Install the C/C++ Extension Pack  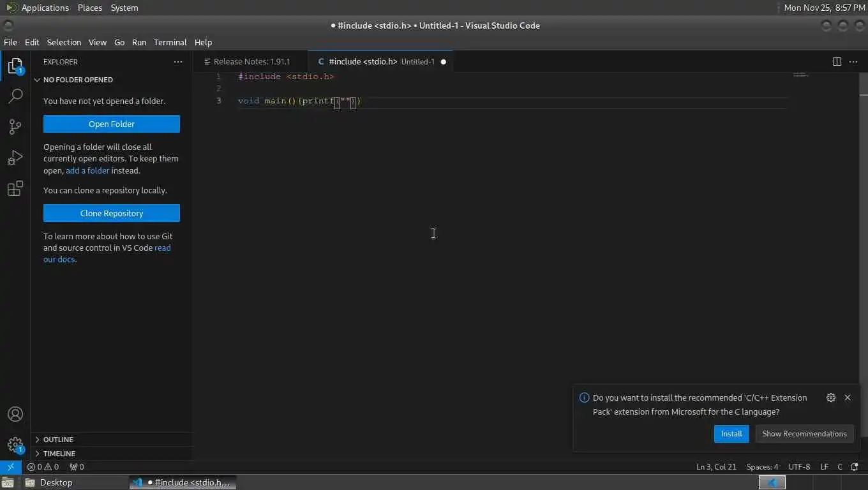point(731,434)
